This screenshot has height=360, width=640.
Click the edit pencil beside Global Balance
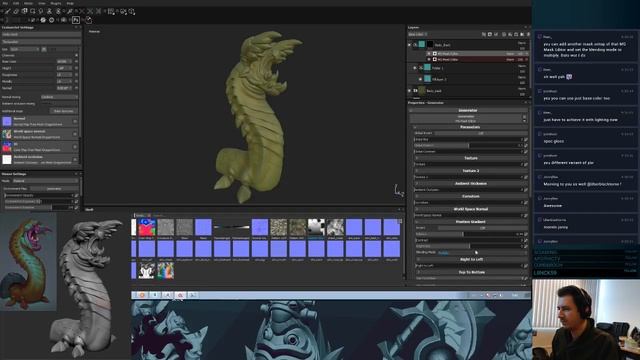tap(526, 146)
